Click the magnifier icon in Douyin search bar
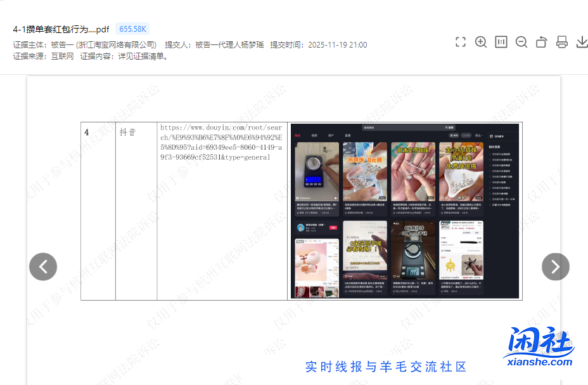Image resolution: width=588 pixels, height=385 pixels. 445,127
